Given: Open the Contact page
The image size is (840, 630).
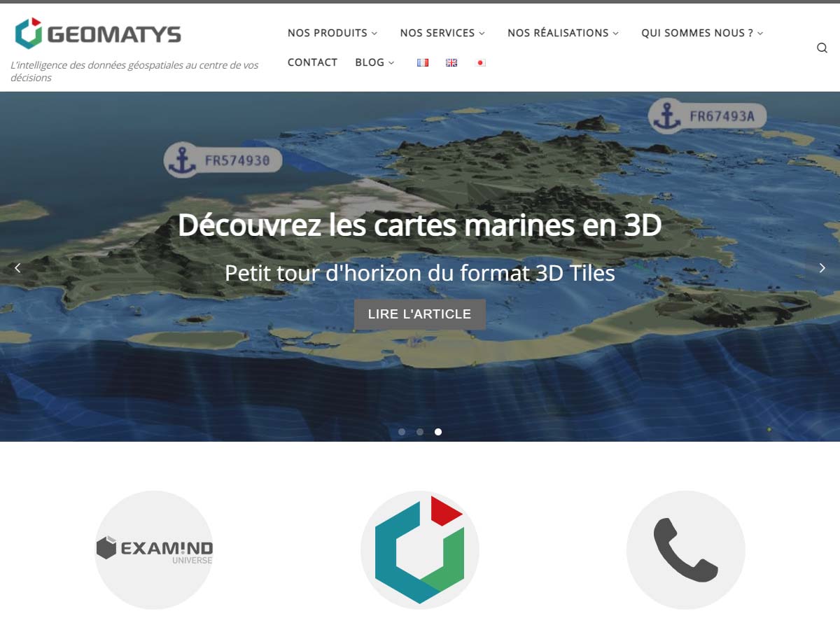Looking at the screenshot, I should (x=312, y=62).
